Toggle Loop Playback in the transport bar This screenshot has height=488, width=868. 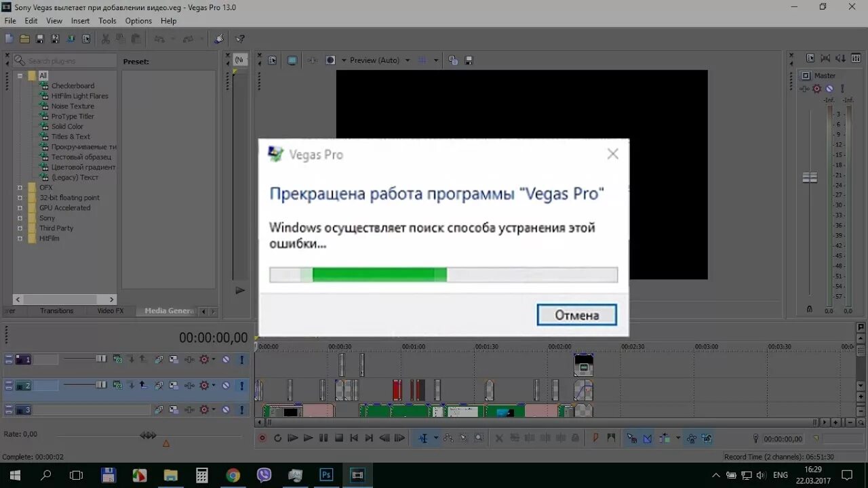[277, 439]
